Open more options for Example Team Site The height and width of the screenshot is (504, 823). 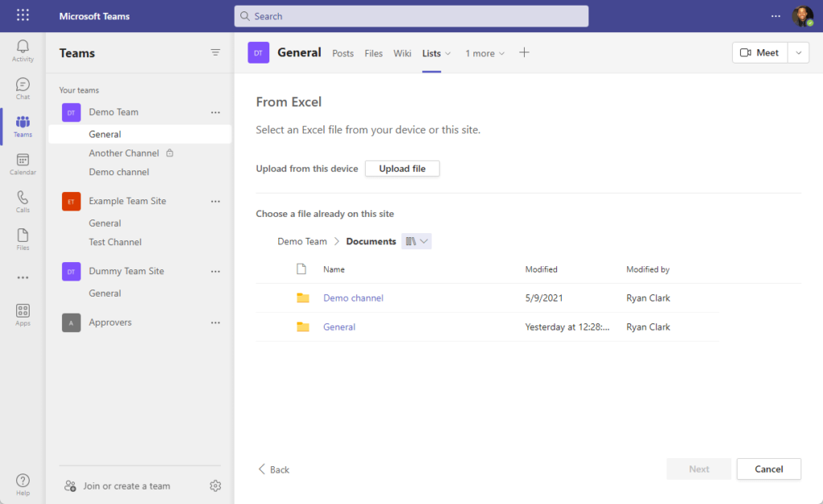click(215, 201)
